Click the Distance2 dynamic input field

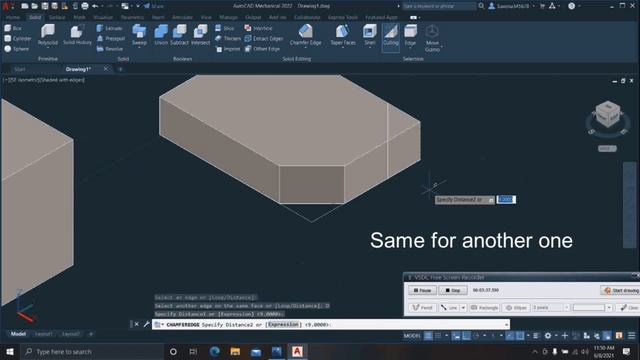click(506, 199)
